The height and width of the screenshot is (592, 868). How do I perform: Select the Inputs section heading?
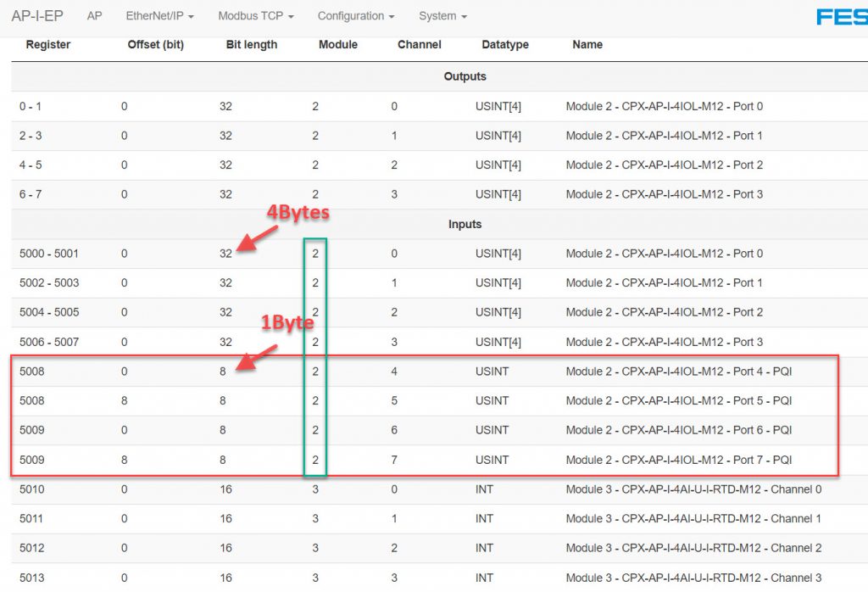click(465, 224)
